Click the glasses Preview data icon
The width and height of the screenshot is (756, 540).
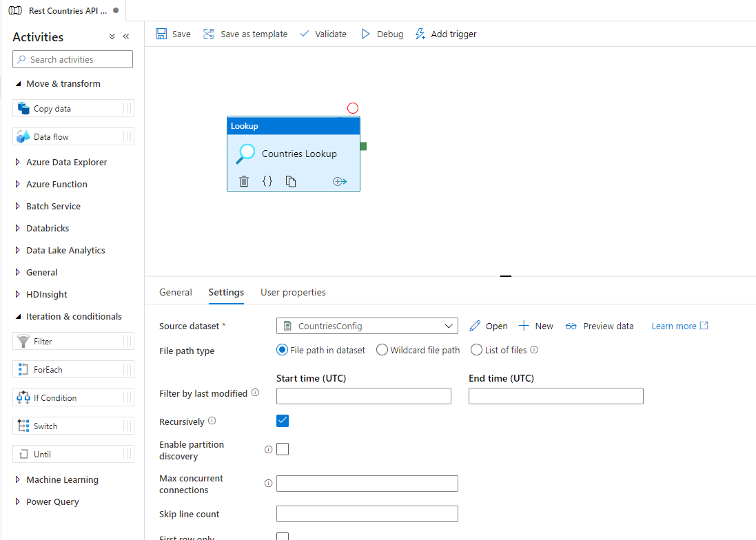coord(571,326)
